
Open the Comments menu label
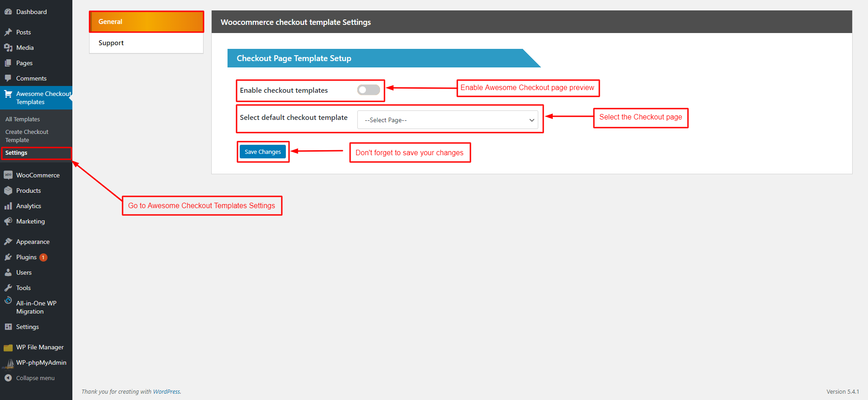click(x=31, y=78)
